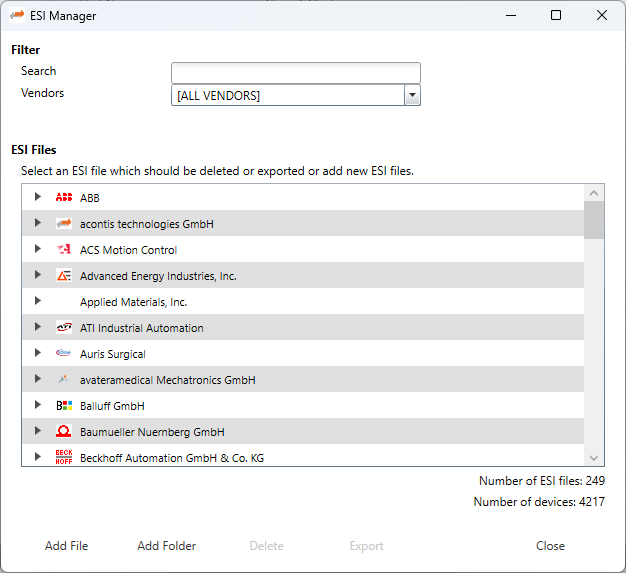The height and width of the screenshot is (573, 626).
Task: Click the ACS Motion Control logo icon
Action: [x=64, y=249]
